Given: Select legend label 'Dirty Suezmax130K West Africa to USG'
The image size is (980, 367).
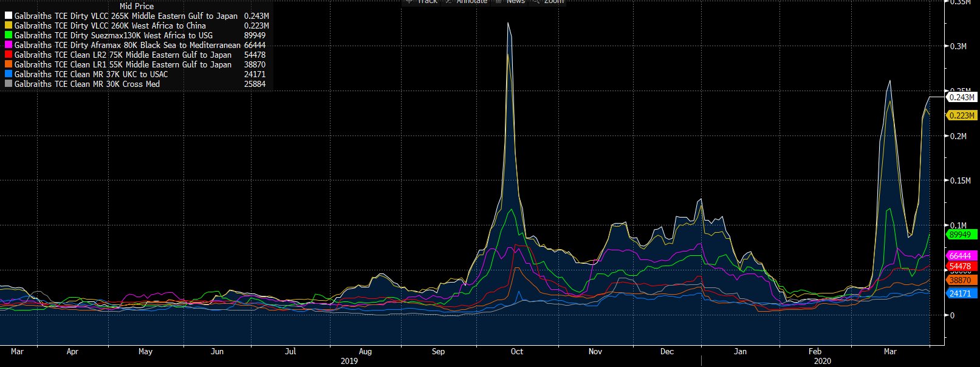Looking at the screenshot, I should [x=142, y=36].
